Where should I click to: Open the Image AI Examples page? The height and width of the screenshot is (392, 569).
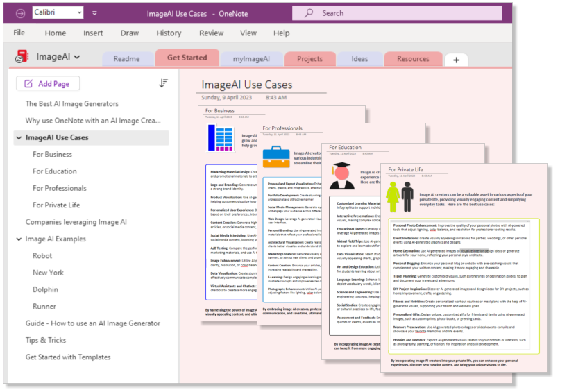56,239
